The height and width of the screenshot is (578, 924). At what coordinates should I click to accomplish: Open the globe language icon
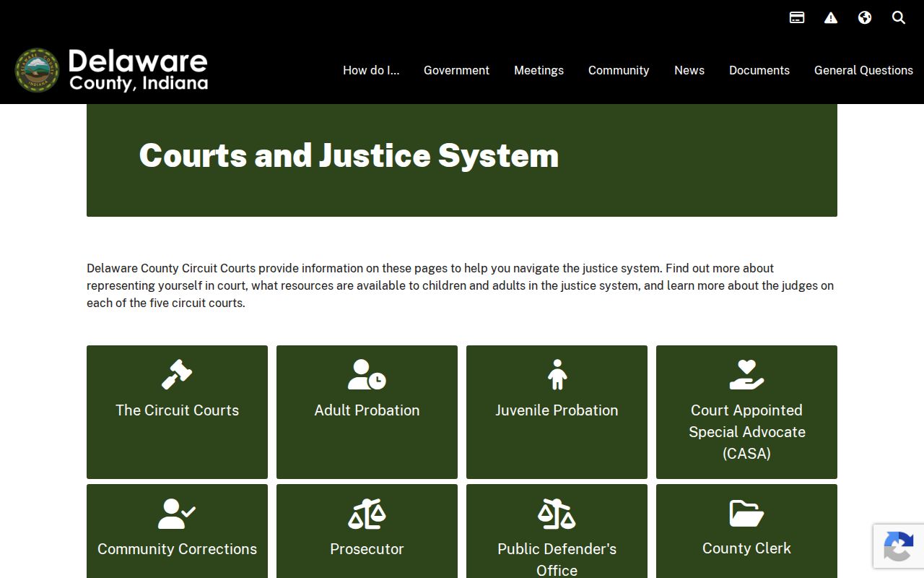pyautogui.click(x=865, y=17)
